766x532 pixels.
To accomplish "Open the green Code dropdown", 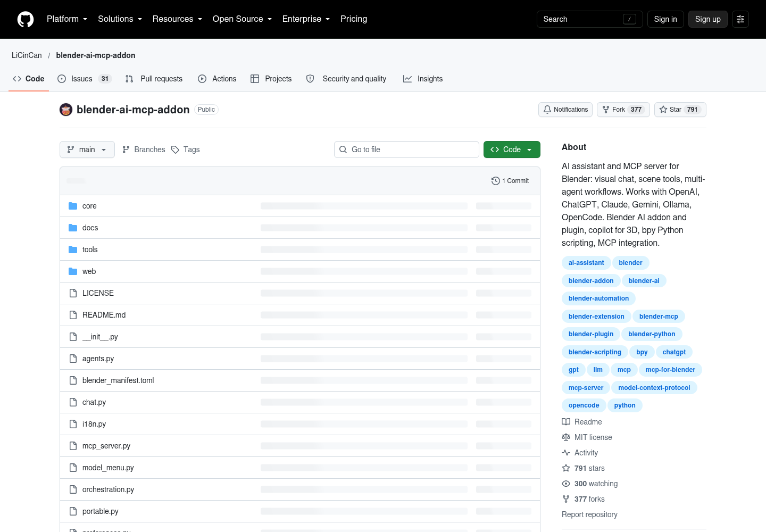I will click(512, 149).
